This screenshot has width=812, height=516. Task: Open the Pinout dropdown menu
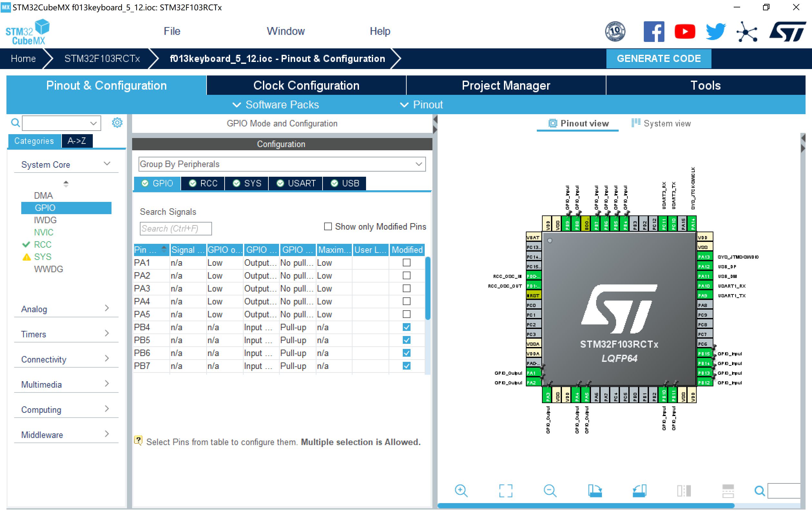(421, 104)
